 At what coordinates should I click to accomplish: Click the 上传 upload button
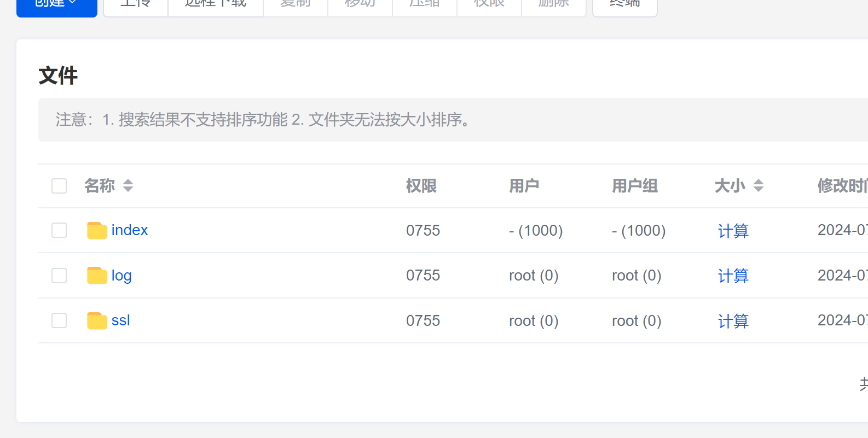[x=136, y=5]
